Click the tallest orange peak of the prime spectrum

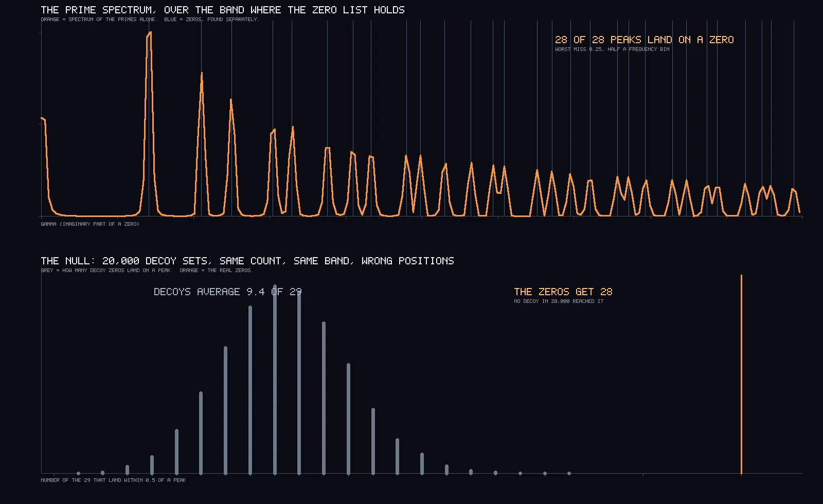point(149,33)
